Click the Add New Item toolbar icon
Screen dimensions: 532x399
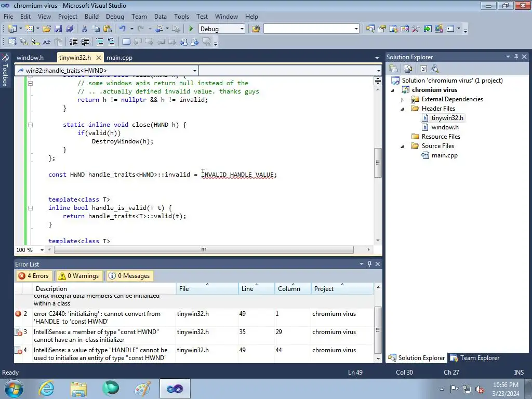tap(30, 29)
